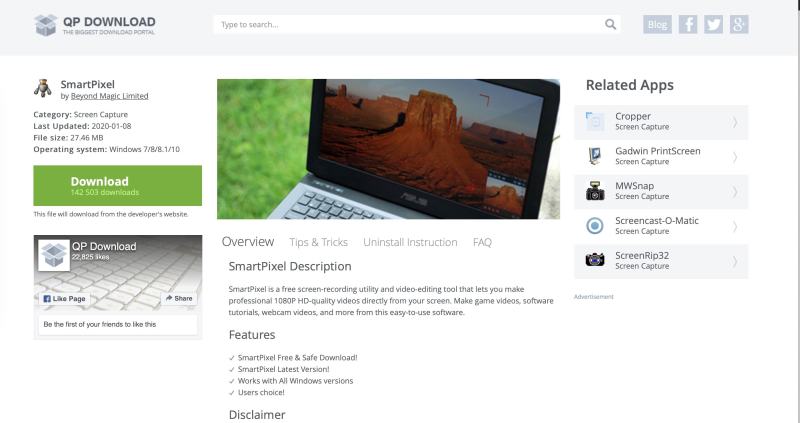Open Cropper via its right chevron
The image size is (800, 423).
point(735,122)
